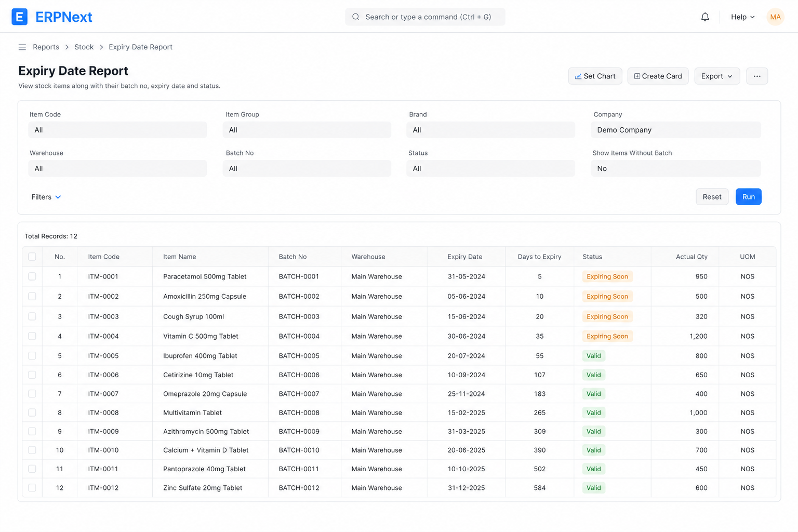Click the blue Run button
This screenshot has width=798, height=532.
coord(748,197)
